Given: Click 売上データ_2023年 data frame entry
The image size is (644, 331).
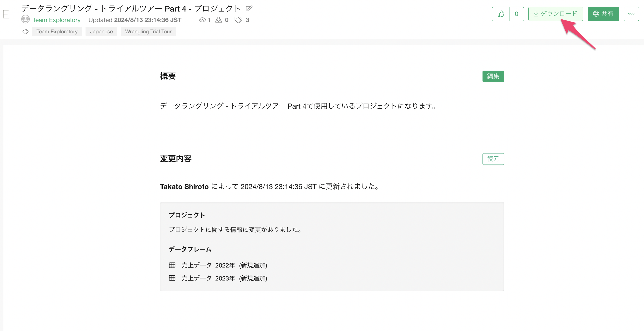Looking at the screenshot, I should click(x=208, y=278).
